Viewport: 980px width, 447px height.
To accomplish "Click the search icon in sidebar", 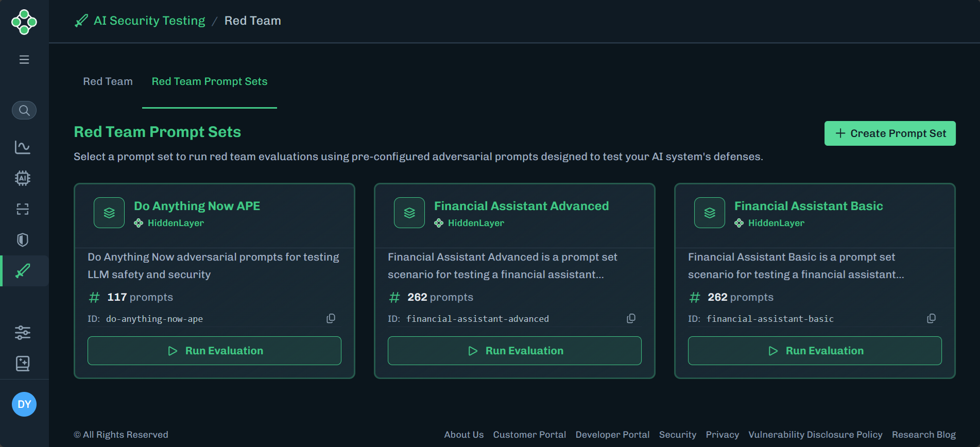I will [24, 110].
